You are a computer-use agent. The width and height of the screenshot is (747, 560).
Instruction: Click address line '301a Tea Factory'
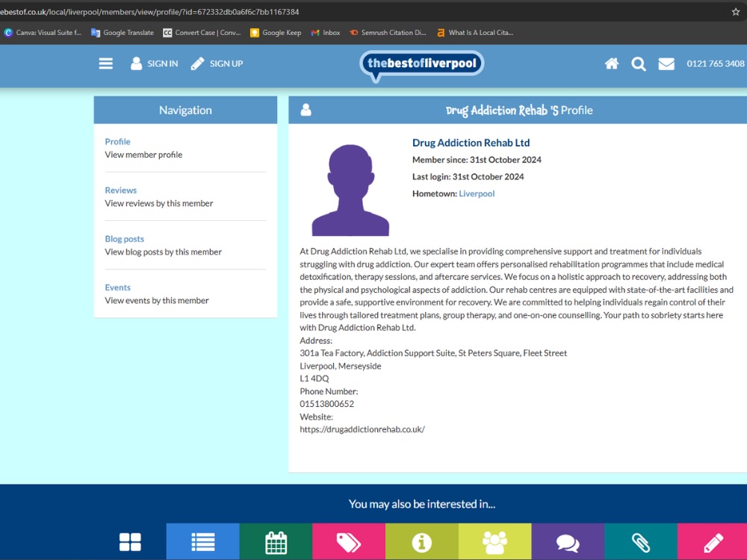pos(433,353)
